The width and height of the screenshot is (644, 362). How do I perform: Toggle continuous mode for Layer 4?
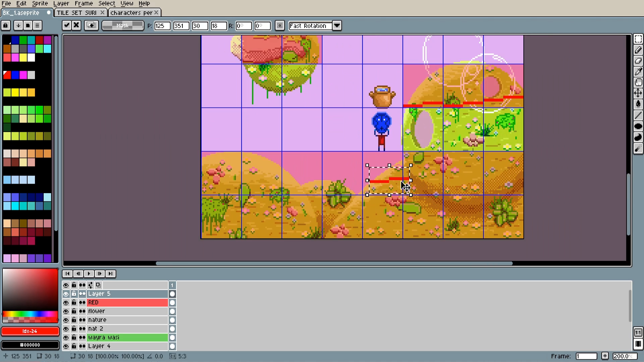[82, 346]
